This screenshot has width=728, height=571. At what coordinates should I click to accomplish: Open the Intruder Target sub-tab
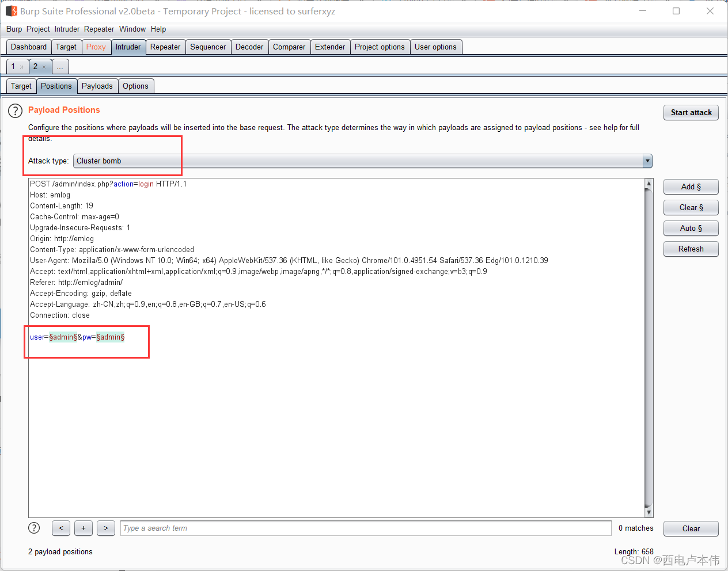[21, 86]
